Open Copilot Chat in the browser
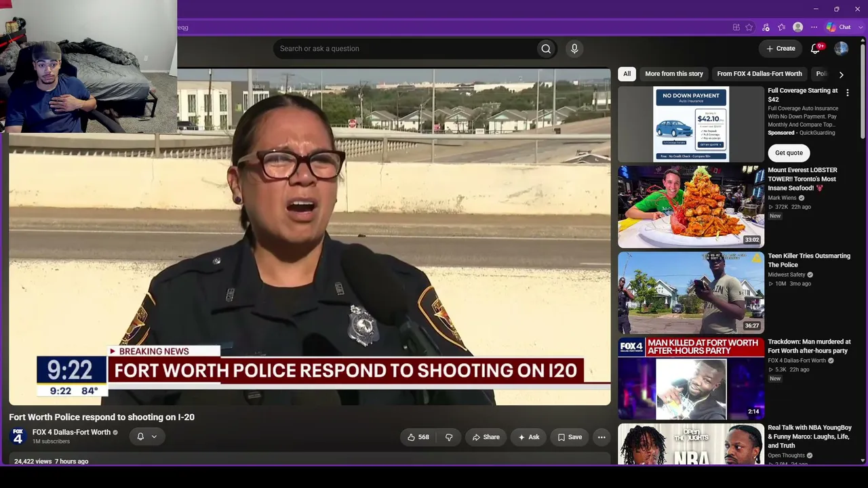 coord(838,27)
